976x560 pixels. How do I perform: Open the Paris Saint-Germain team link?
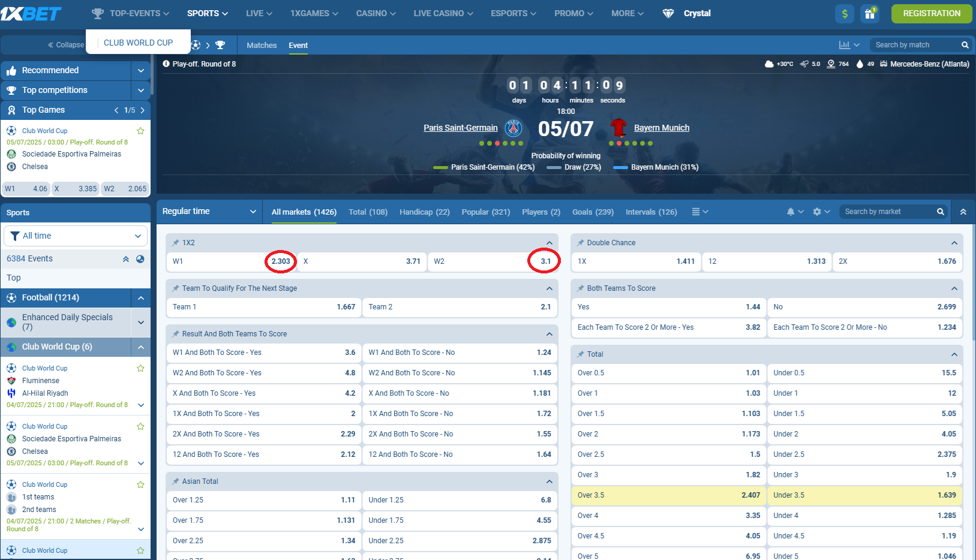461,128
